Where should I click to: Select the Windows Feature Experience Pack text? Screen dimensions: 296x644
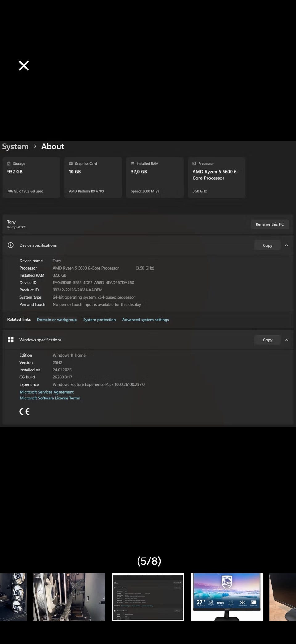click(98, 384)
